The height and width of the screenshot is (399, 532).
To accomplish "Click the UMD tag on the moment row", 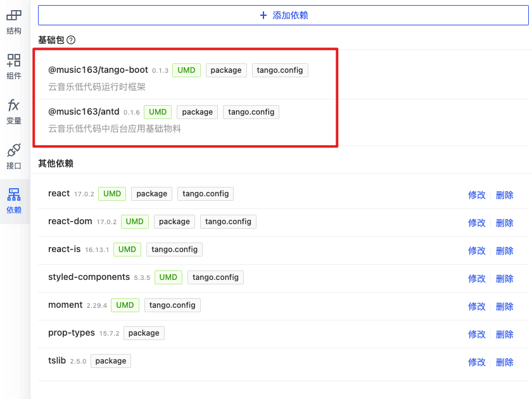I will click(x=125, y=305).
